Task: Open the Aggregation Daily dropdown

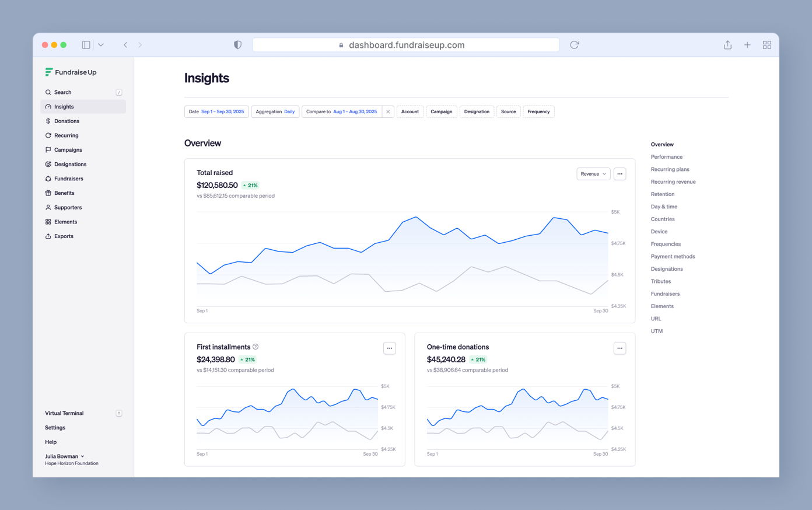Action: 275,111
